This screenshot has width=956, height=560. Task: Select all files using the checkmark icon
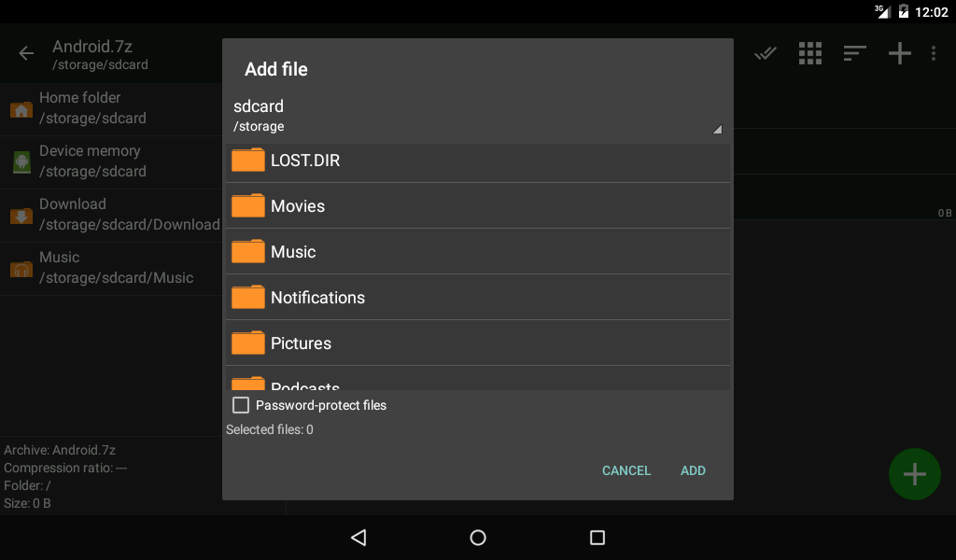click(766, 53)
